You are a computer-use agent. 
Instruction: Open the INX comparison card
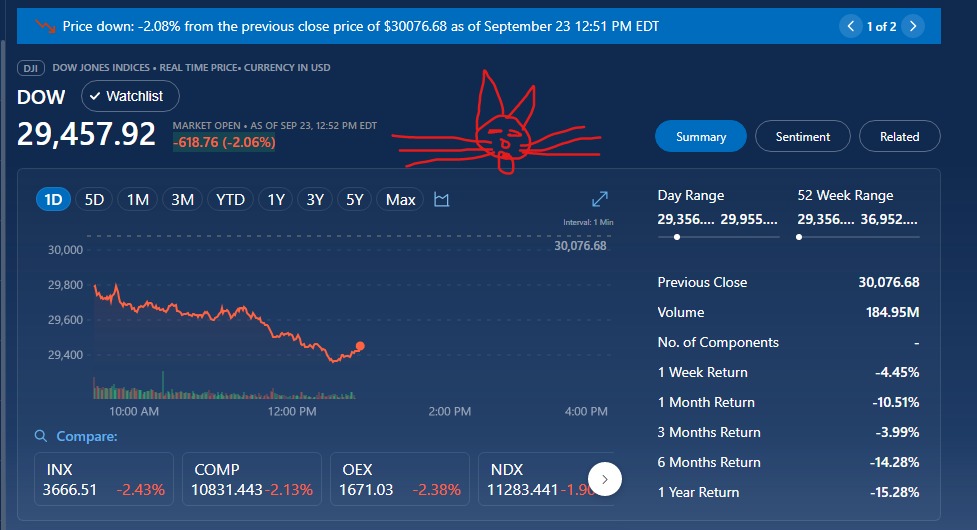click(104, 480)
